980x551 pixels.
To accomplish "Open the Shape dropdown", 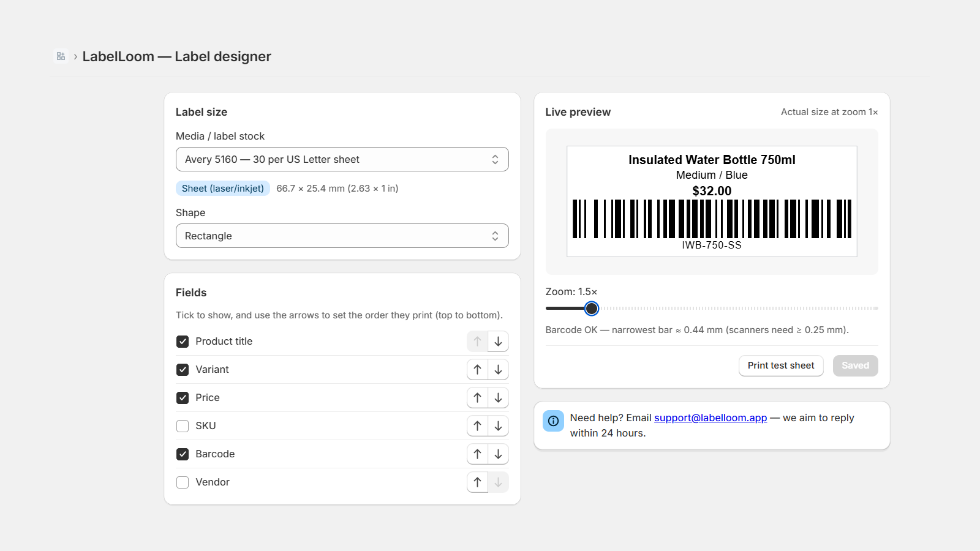I will coord(342,236).
